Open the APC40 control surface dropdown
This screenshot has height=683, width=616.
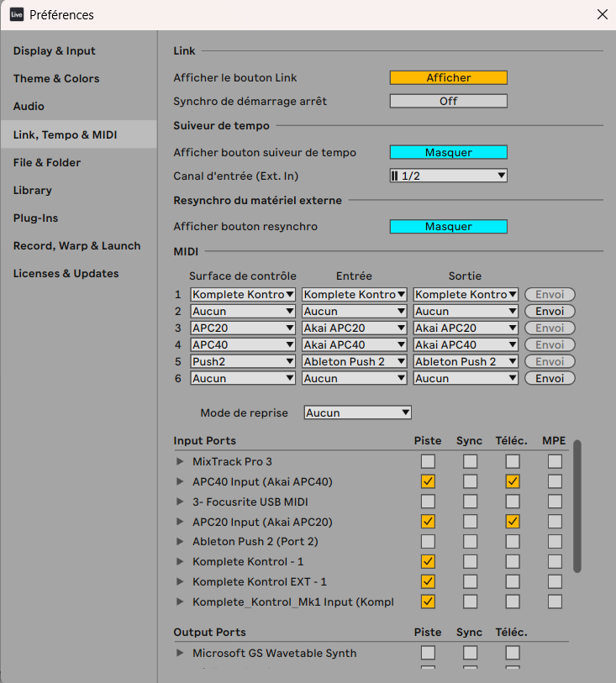click(x=243, y=345)
